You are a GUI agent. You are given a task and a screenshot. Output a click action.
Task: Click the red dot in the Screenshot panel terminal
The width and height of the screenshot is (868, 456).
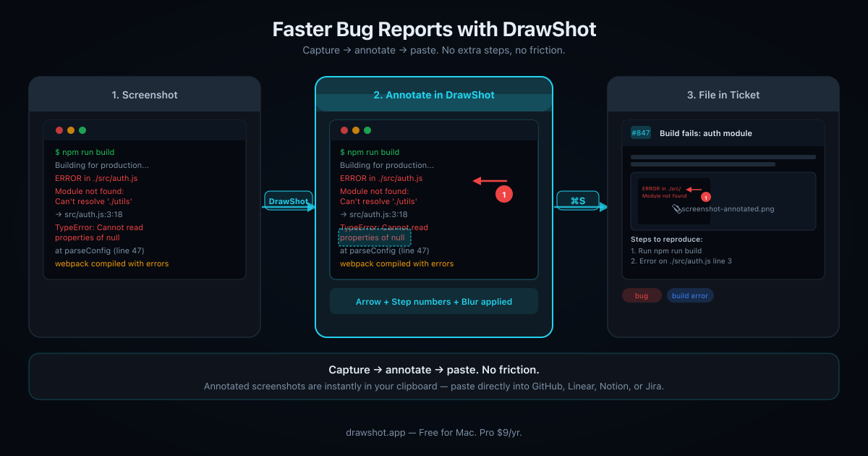[59, 130]
